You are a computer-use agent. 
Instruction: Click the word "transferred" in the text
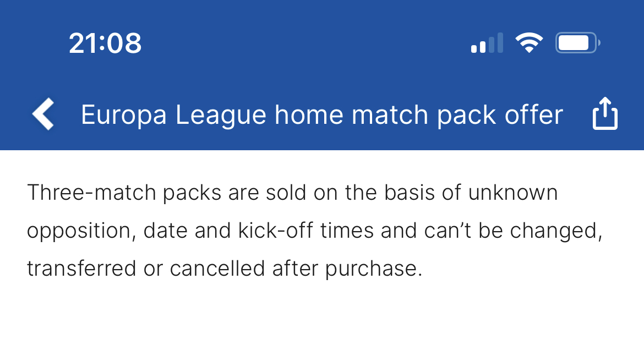tap(81, 269)
